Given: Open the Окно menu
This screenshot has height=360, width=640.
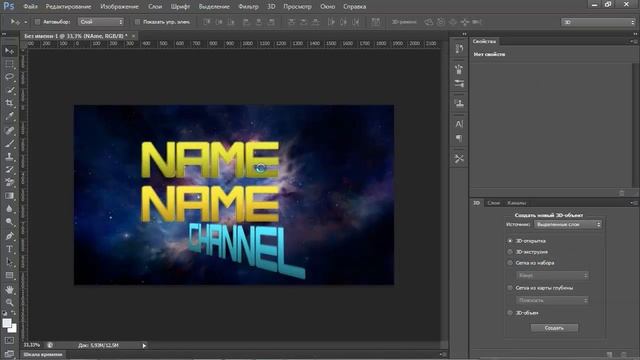Looking at the screenshot, I should click(327, 7).
